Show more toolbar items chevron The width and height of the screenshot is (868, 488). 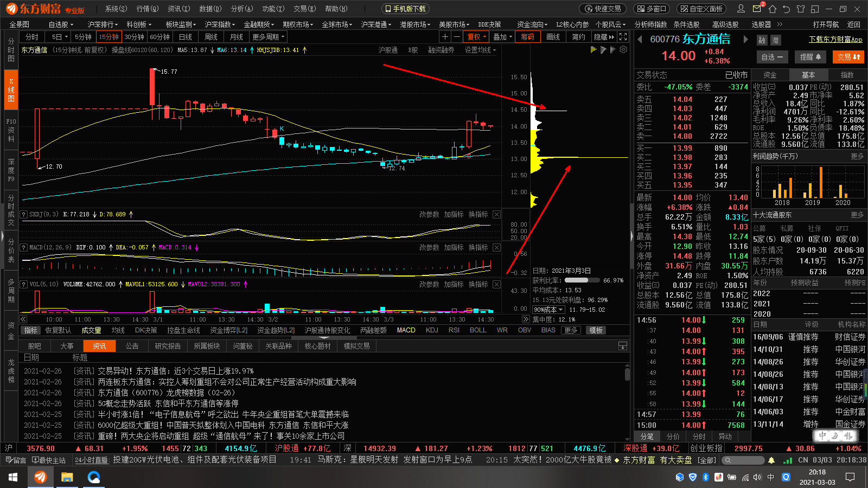(x=780, y=24)
